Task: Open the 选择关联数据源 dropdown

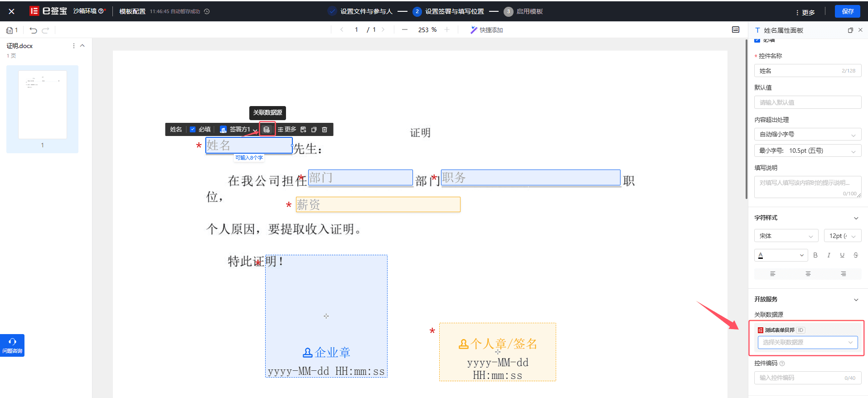Action: click(808, 342)
